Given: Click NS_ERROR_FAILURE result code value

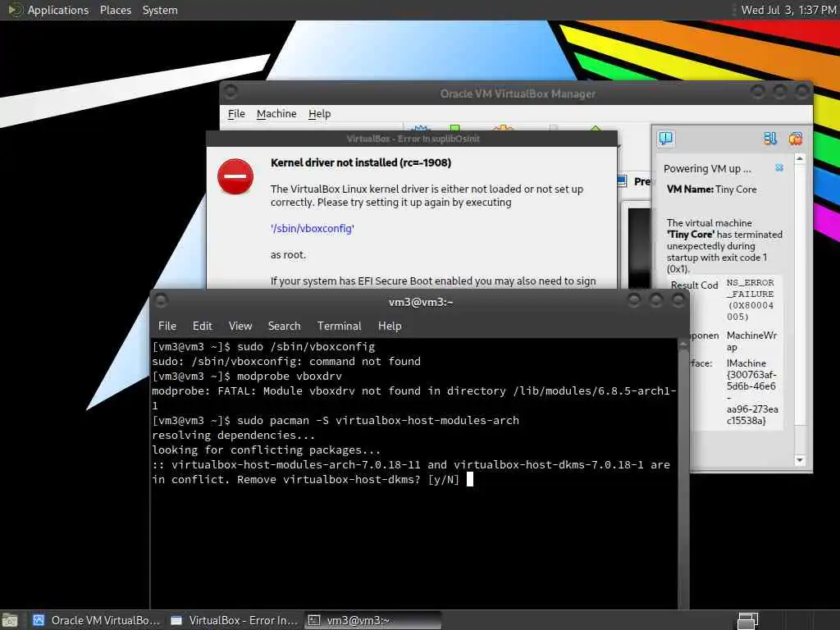Looking at the screenshot, I should click(x=750, y=299).
